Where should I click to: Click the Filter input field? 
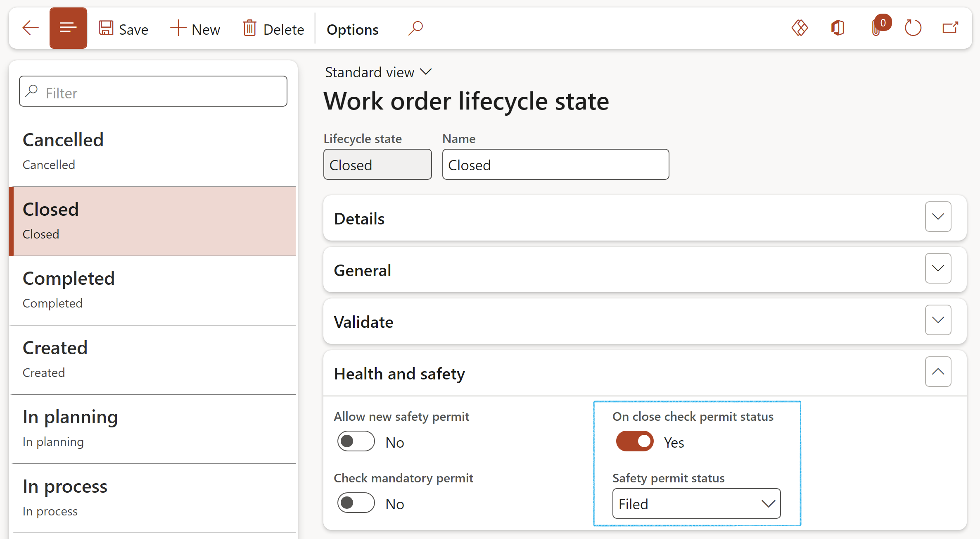click(153, 91)
